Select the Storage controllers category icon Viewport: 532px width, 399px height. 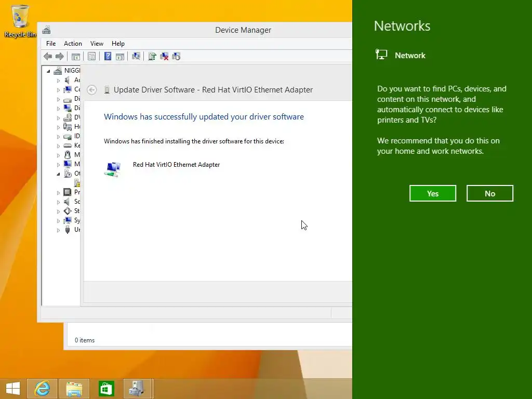68,211
